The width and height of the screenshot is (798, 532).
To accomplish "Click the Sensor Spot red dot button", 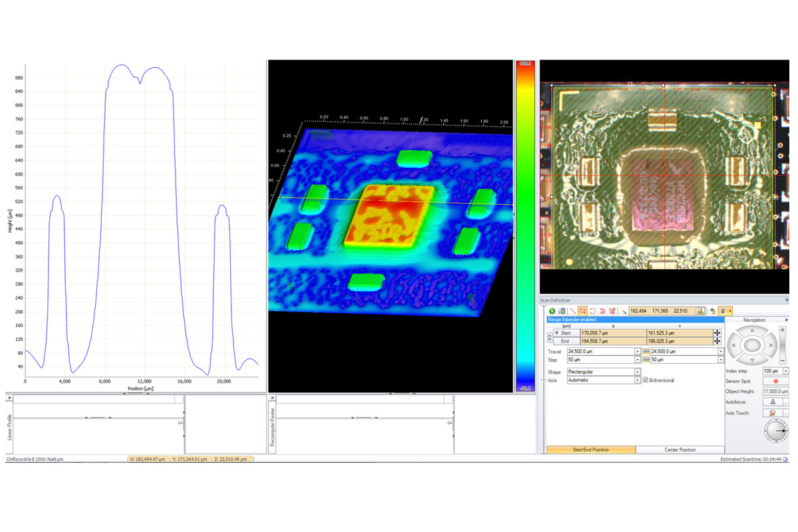I will pyautogui.click(x=775, y=381).
